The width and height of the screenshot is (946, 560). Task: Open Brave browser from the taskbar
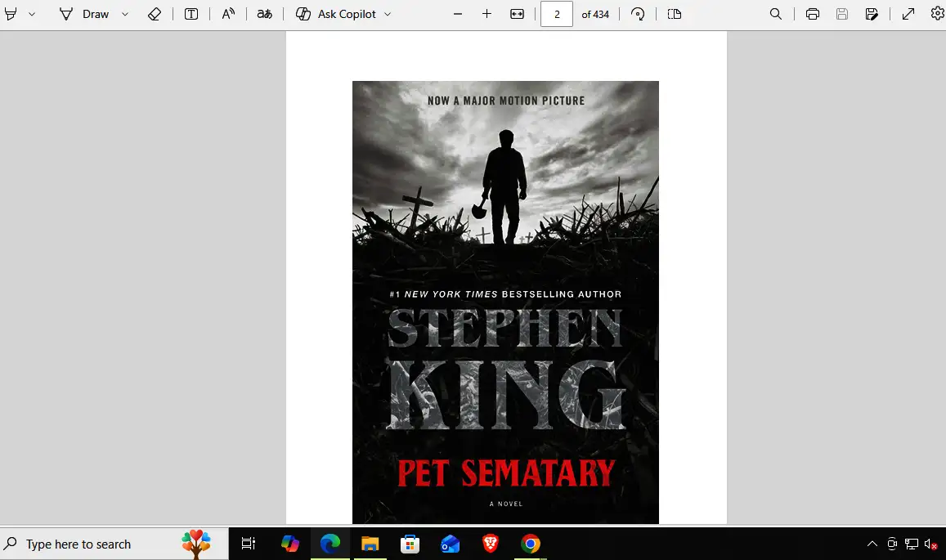(x=491, y=544)
